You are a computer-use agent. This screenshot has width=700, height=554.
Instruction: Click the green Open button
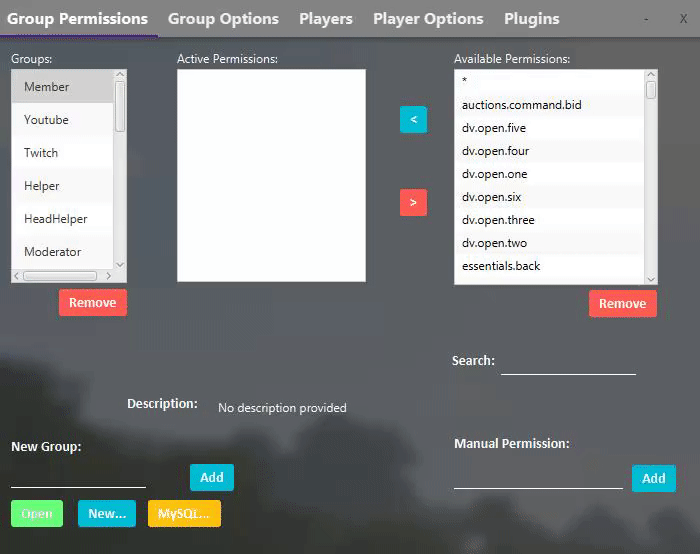point(37,513)
